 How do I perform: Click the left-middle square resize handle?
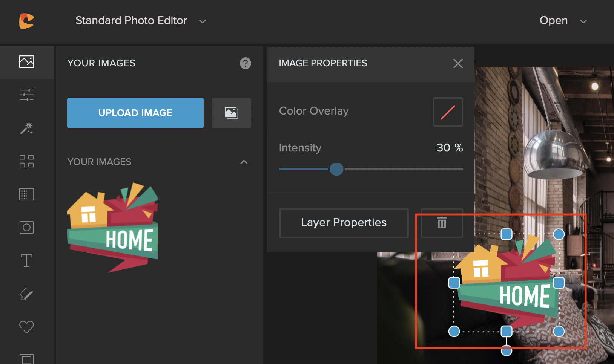(454, 283)
